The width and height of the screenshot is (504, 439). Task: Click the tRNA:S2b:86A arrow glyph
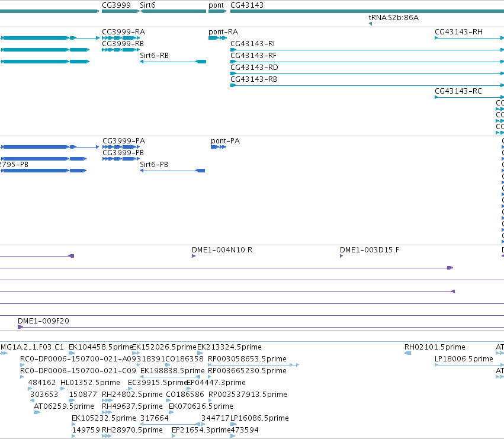tap(370, 24)
